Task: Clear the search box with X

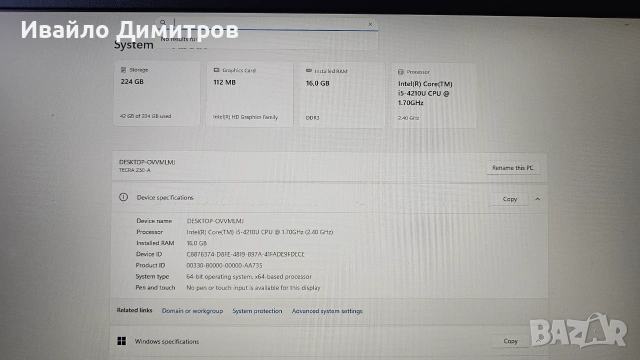Action: coord(370,24)
